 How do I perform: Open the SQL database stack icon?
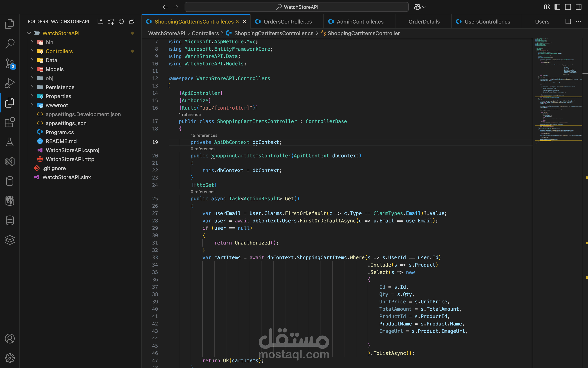(10, 221)
